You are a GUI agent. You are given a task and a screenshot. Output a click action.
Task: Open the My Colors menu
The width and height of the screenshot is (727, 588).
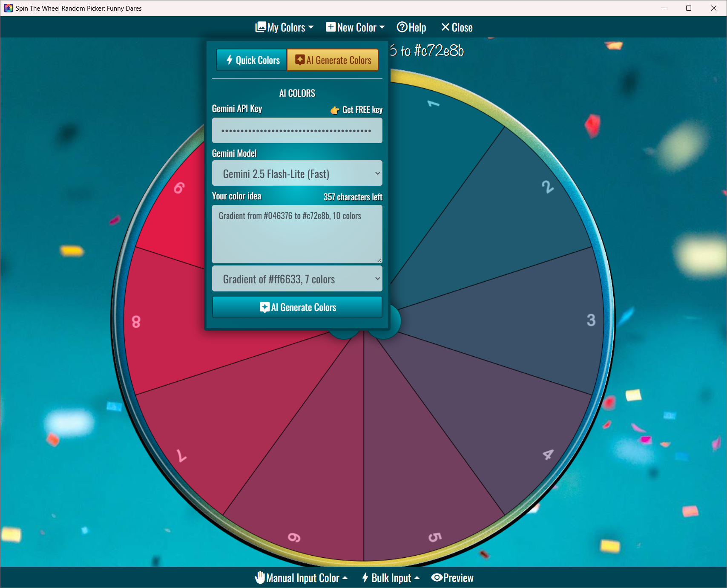(284, 28)
